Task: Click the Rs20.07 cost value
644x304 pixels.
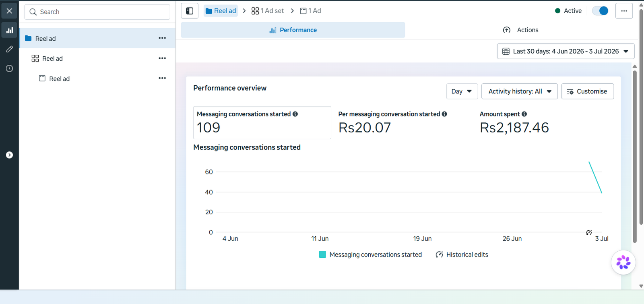Action: pos(365,128)
